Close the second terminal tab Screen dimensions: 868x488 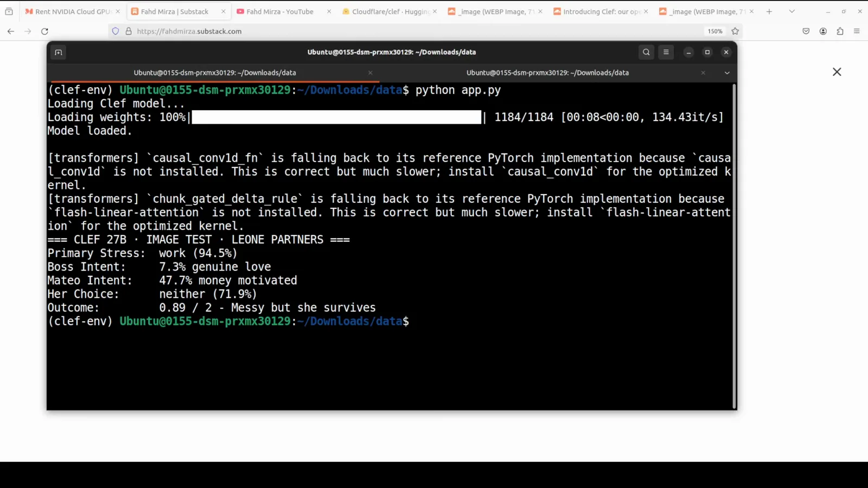point(703,73)
